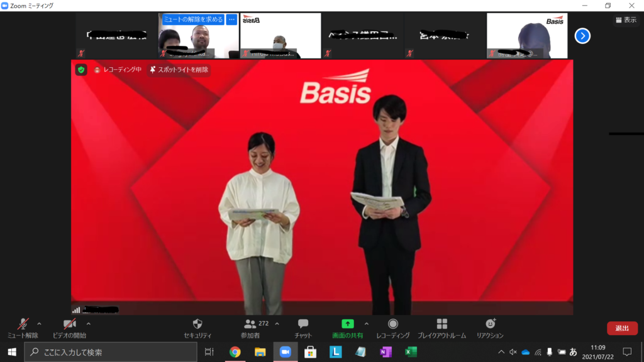Unmute the microphone (ミュート解除)
The width and height of the screenshot is (644, 362).
pyautogui.click(x=23, y=328)
